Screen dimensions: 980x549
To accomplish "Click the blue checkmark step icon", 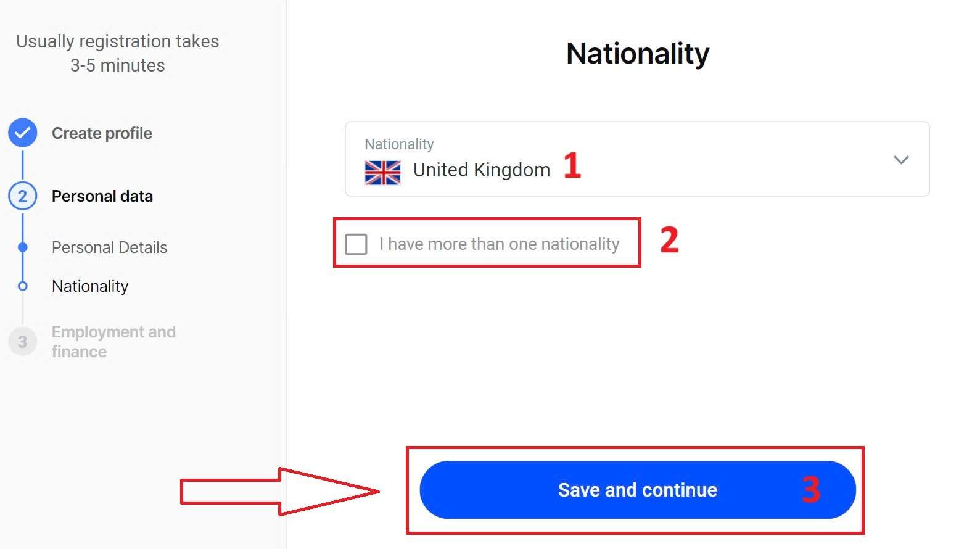I will (x=23, y=133).
